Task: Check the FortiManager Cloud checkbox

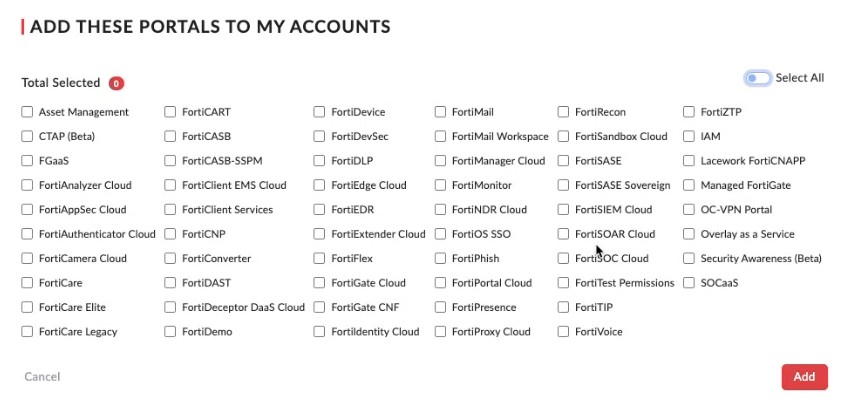Action: [x=441, y=161]
